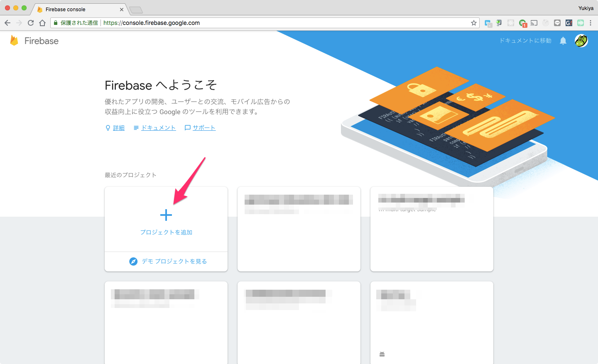Screen dimensions: 598x364
Task: Click the Firebase へようこそ heading
Action: (x=161, y=85)
